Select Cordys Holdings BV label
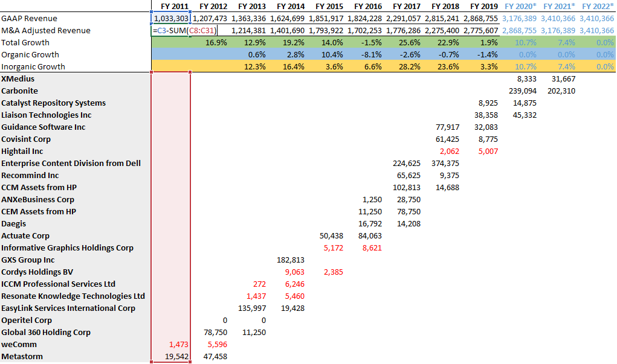The height and width of the screenshot is (364, 617). click(37, 272)
